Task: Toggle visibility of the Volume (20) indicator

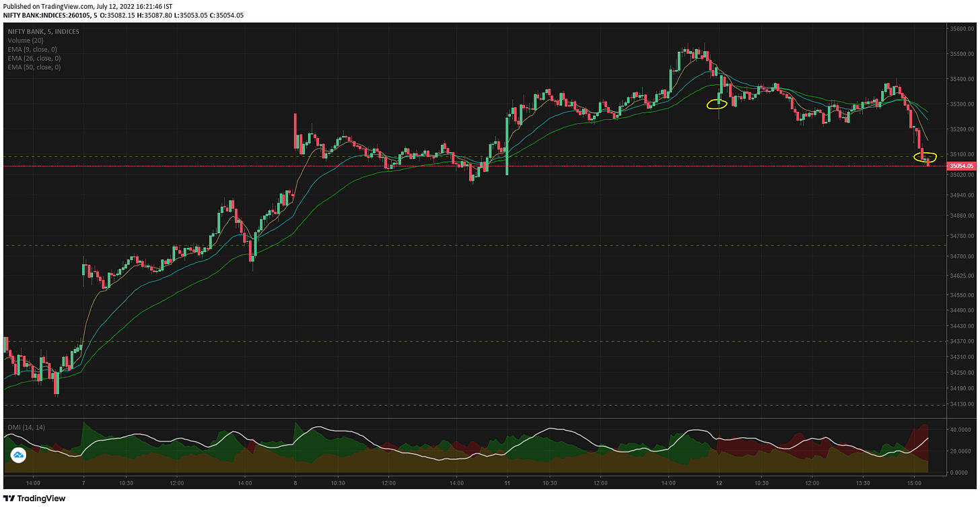Action: tap(26, 40)
